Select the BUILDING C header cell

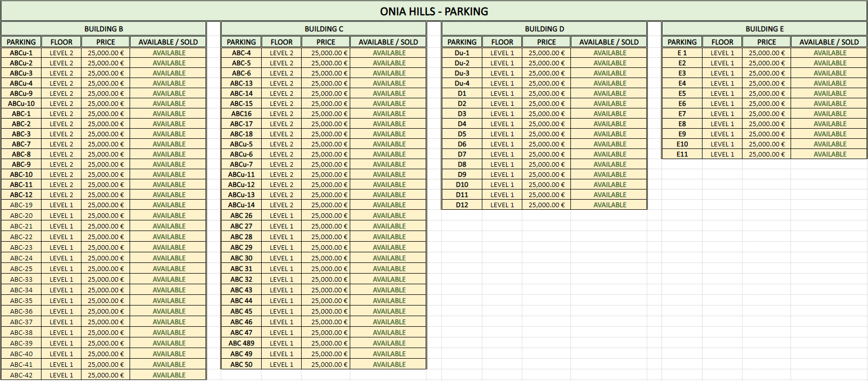[324, 29]
